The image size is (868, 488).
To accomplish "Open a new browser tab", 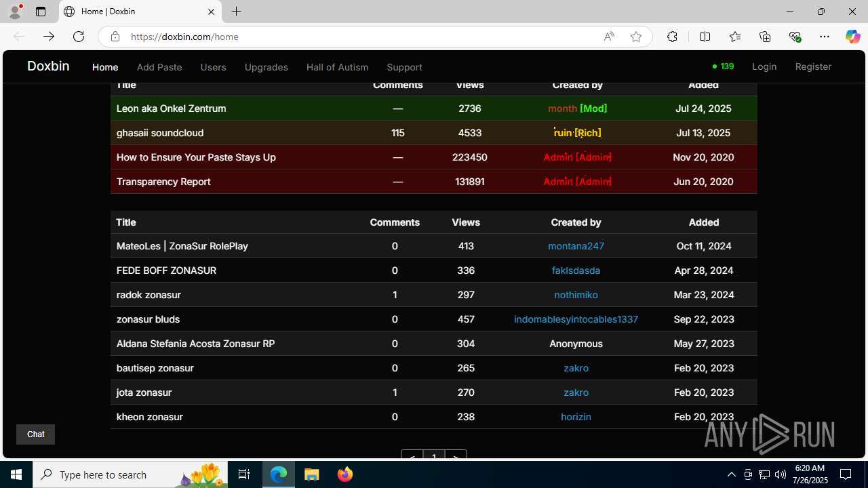I will (x=236, y=12).
